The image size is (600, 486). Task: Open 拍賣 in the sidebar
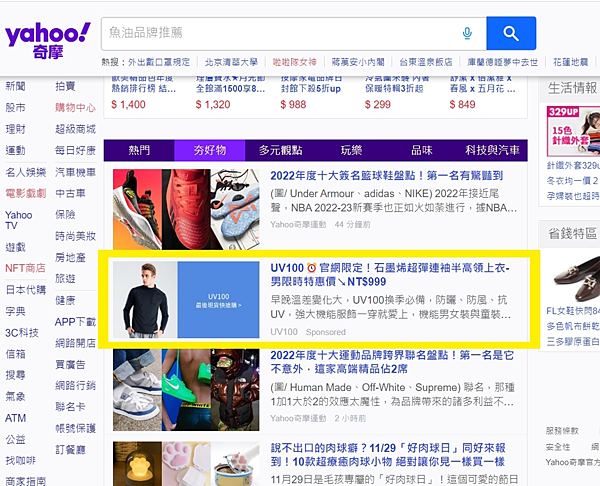[65, 86]
